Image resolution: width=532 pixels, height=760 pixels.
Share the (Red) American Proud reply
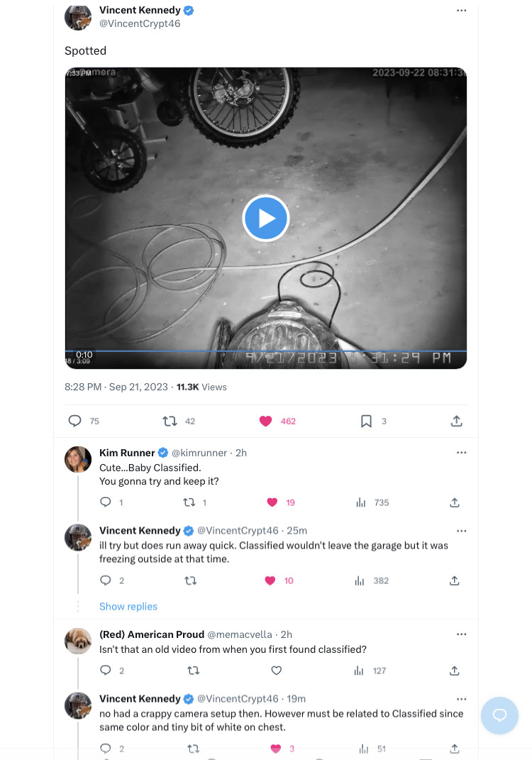(x=455, y=670)
